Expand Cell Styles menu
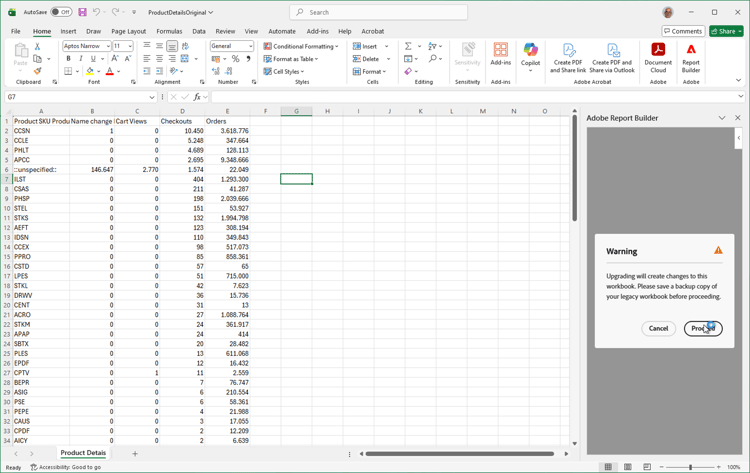 coord(284,71)
